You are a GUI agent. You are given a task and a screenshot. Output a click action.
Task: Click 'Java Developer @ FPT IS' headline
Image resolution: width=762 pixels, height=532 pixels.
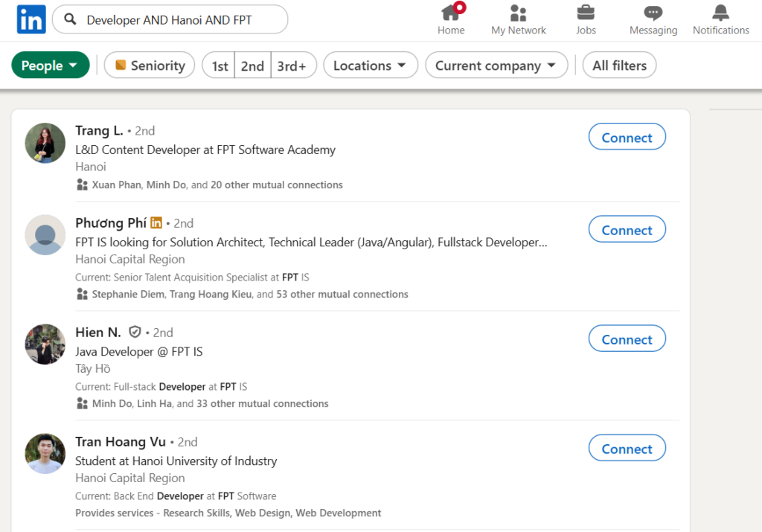click(x=139, y=351)
